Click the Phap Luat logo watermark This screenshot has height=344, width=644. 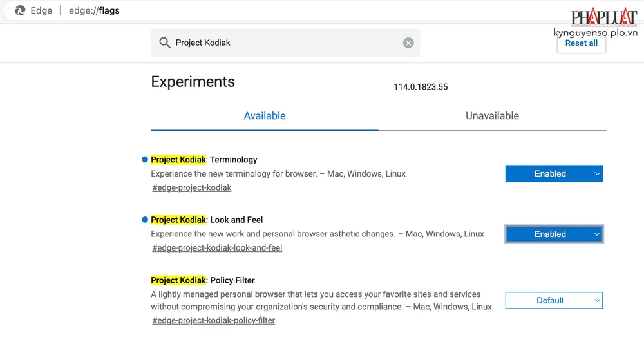[x=595, y=17]
